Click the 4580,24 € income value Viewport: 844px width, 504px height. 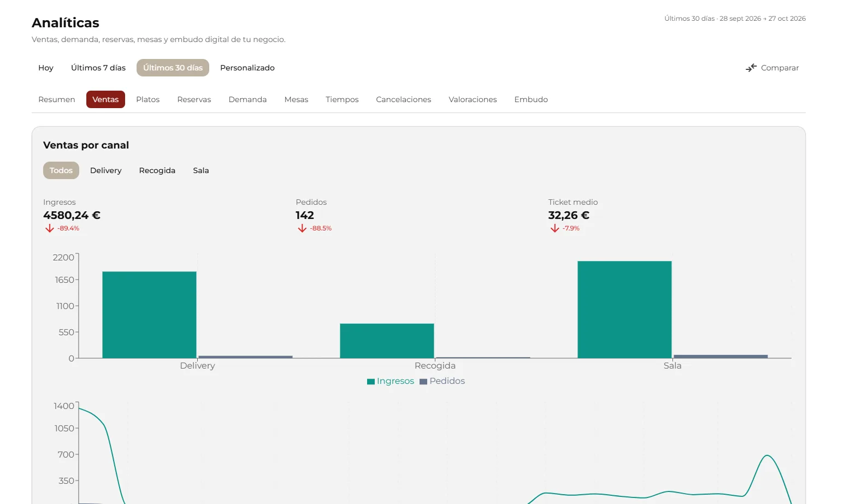(x=72, y=215)
